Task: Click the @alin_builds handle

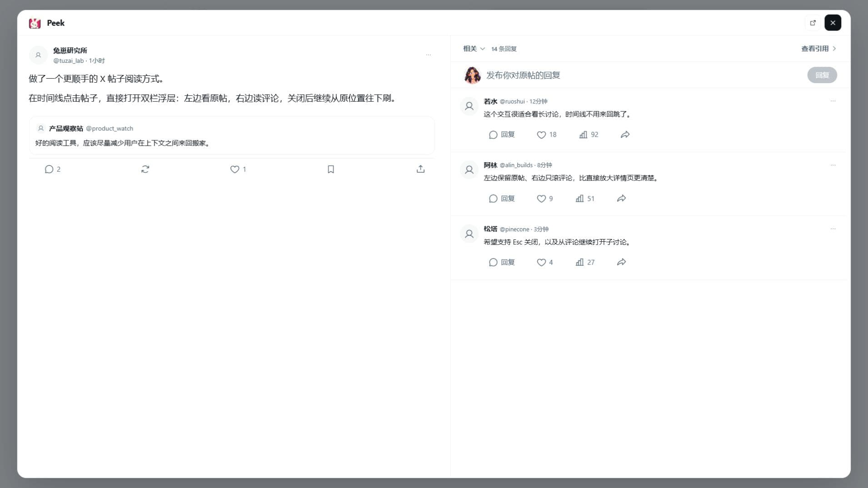Action: [x=516, y=165]
